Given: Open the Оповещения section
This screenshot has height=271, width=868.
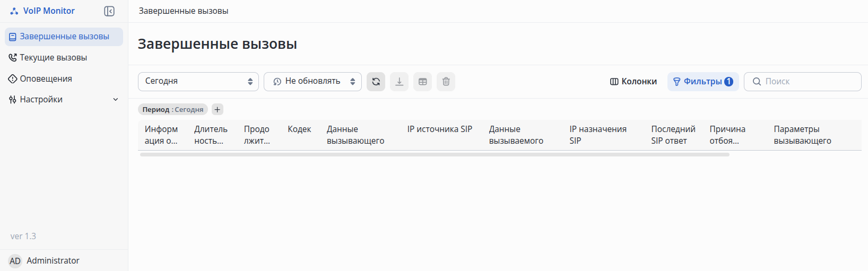Looking at the screenshot, I should pos(46,79).
